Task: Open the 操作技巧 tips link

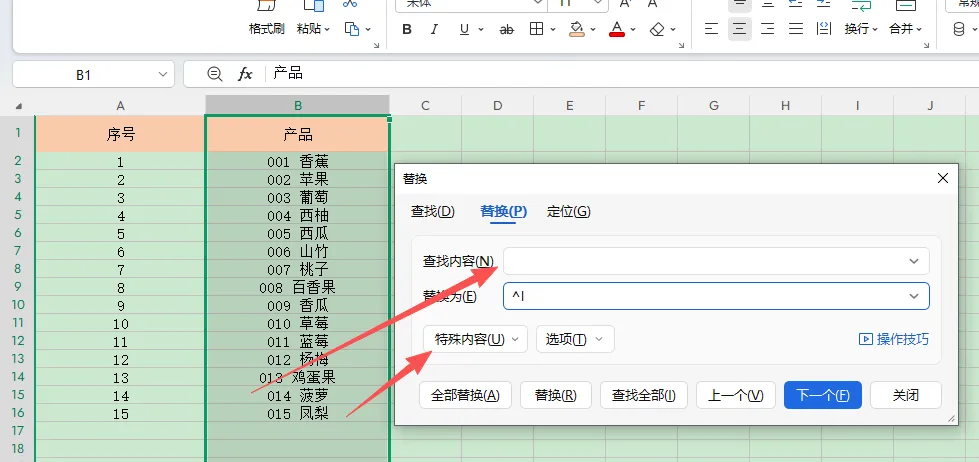Action: click(x=894, y=339)
